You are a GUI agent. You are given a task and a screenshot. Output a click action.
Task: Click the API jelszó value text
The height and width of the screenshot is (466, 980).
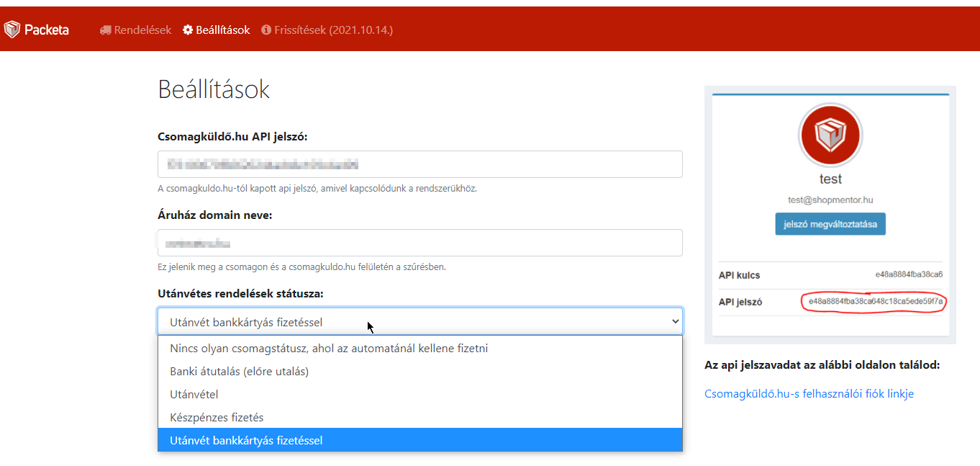pos(875,302)
